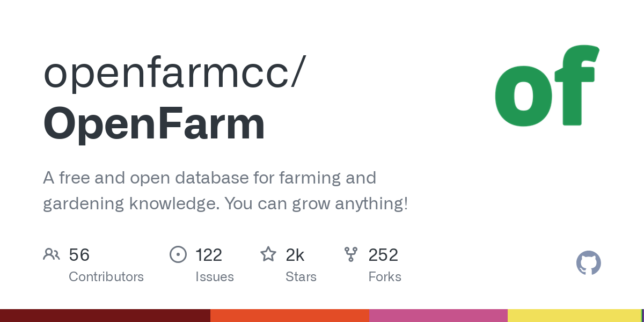
Task: Click the orange language bar segment
Action: pos(290,316)
